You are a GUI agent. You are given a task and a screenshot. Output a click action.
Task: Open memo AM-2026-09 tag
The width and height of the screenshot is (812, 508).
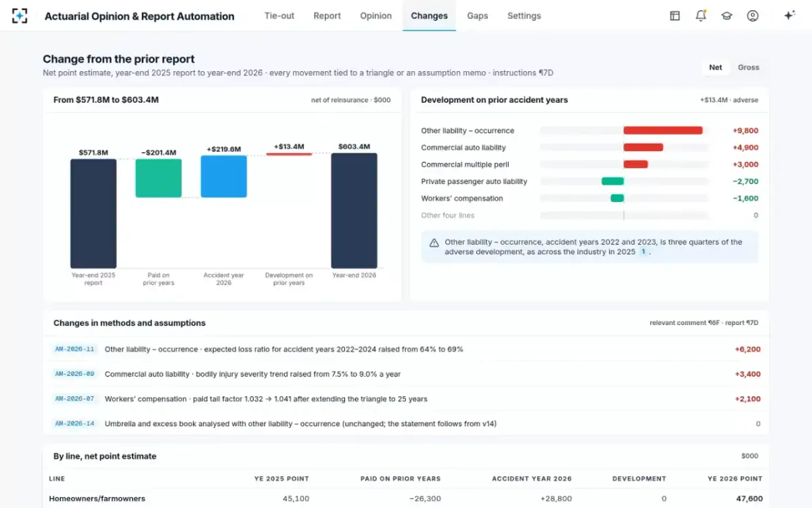click(74, 374)
